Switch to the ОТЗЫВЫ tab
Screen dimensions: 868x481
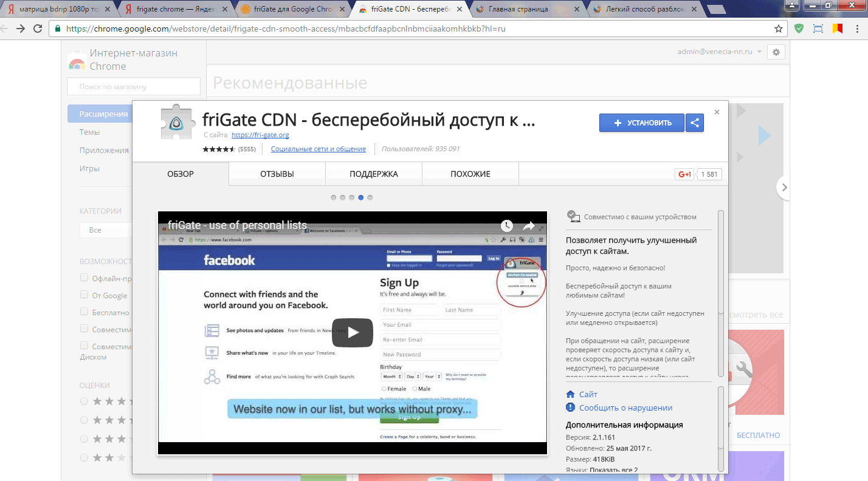[x=277, y=174]
